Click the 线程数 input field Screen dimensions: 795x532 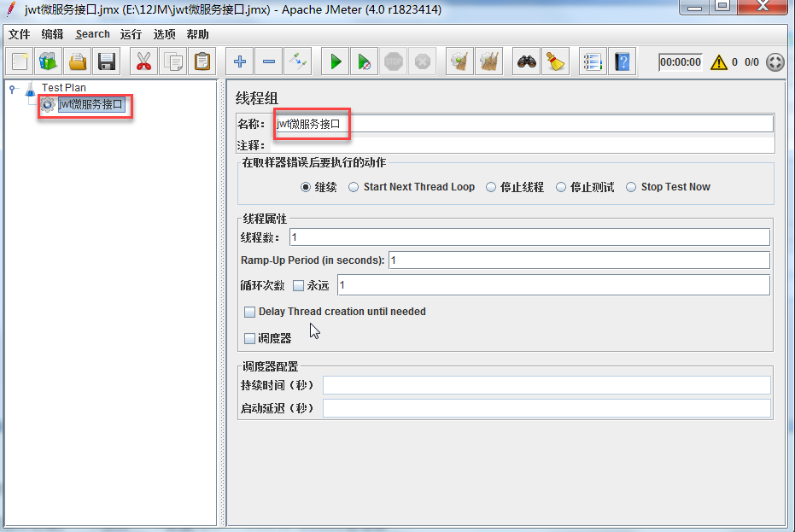[529, 237]
